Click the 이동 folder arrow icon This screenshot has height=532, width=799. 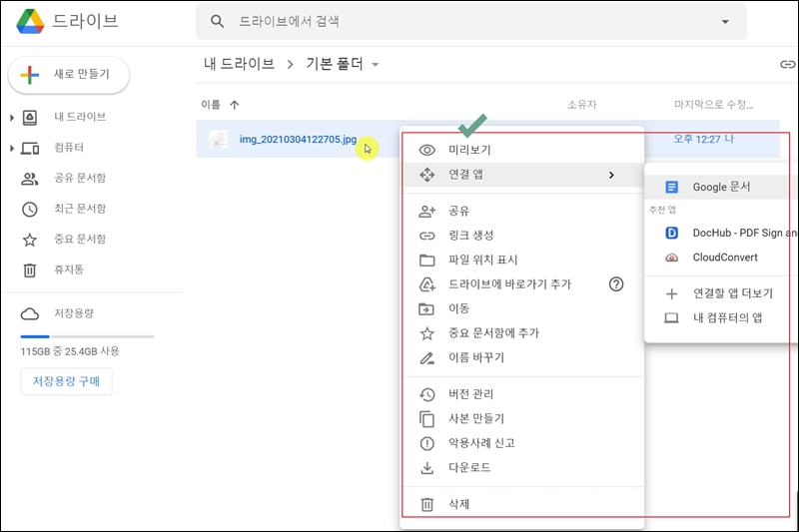click(426, 309)
